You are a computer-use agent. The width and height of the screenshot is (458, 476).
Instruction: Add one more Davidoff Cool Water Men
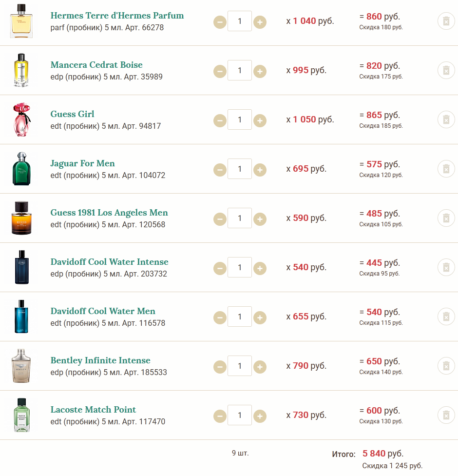(x=260, y=317)
